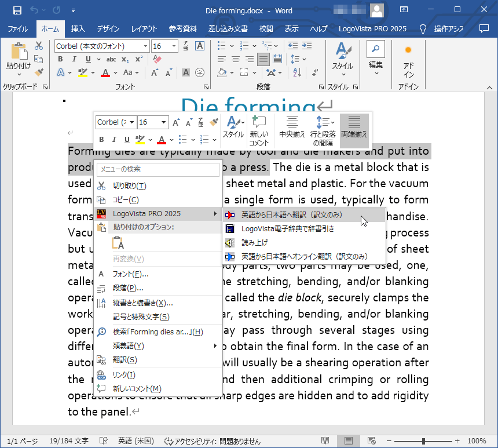Click the Sort A-Z icon in the ribbon

(x=297, y=72)
